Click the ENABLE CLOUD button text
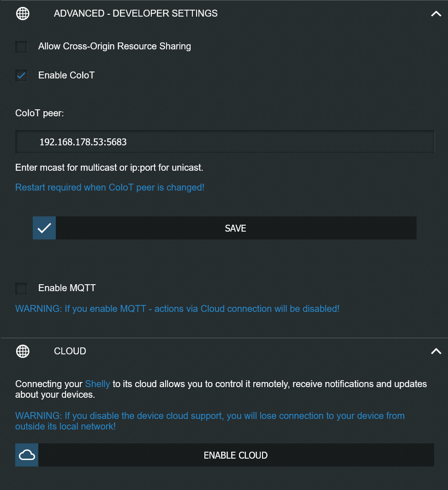The height and width of the screenshot is (490, 448). point(236,455)
